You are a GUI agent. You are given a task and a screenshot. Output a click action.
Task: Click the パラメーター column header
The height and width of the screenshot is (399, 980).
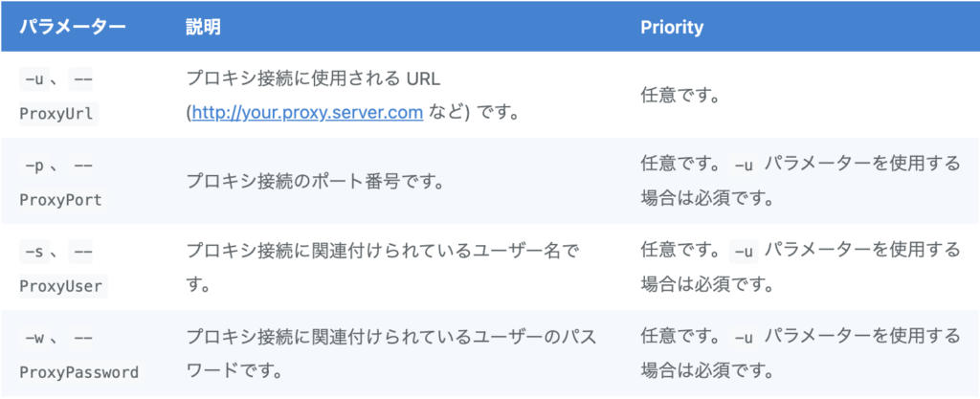73,28
